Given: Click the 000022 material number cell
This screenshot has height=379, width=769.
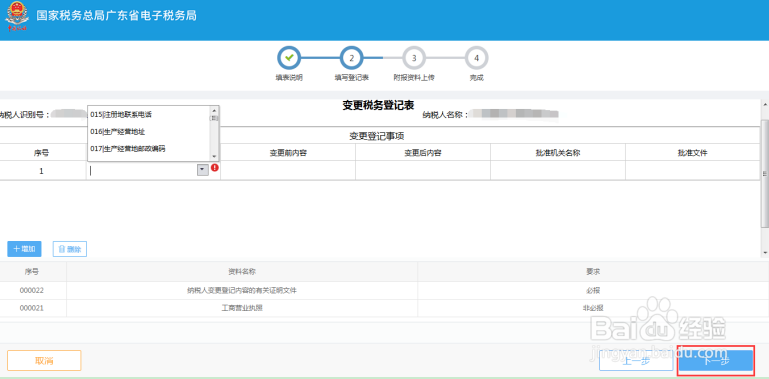Looking at the screenshot, I should click(32, 290).
